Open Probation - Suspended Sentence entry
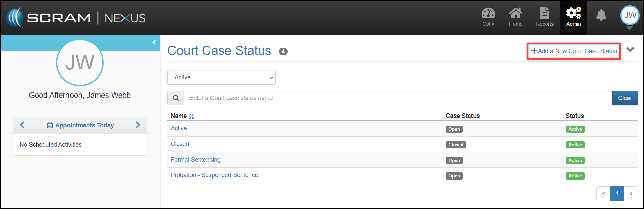Image resolution: width=644 pixels, height=209 pixels. point(214,175)
